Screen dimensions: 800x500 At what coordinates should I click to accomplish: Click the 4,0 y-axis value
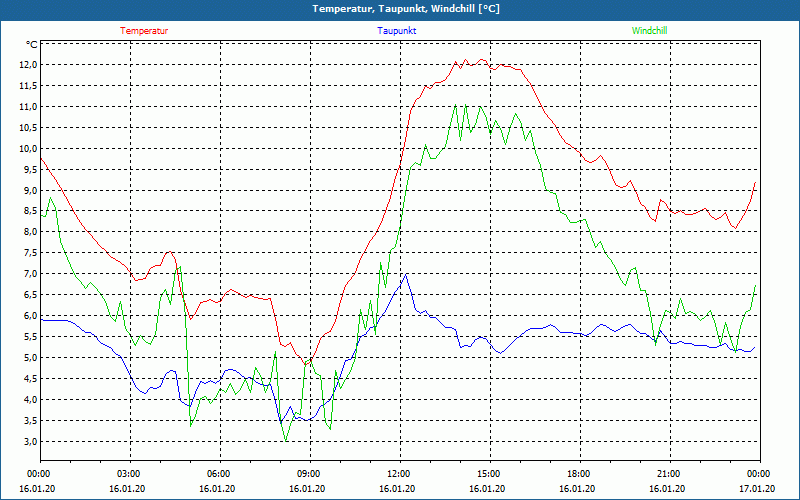[x=30, y=399]
